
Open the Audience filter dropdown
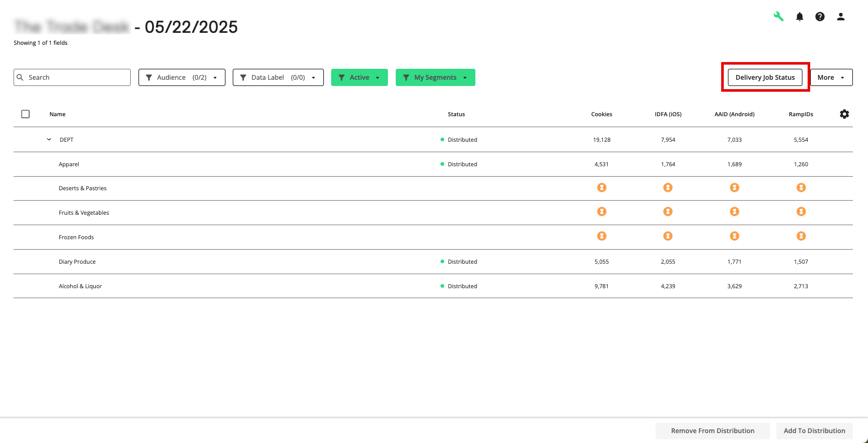182,78
